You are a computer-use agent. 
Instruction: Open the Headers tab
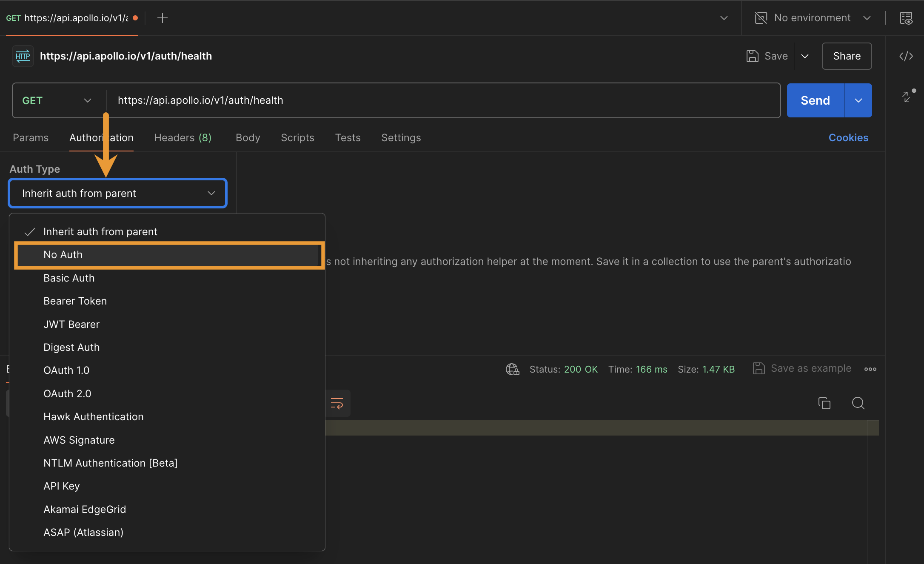coord(183,137)
